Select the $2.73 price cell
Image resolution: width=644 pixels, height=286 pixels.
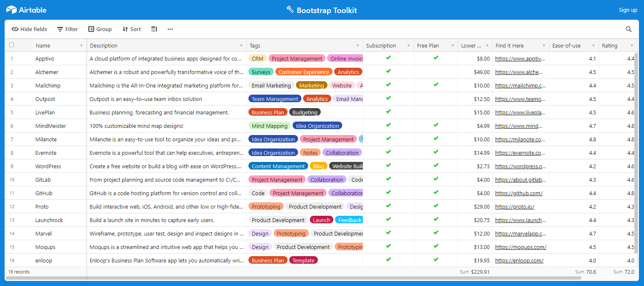pyautogui.click(x=475, y=166)
